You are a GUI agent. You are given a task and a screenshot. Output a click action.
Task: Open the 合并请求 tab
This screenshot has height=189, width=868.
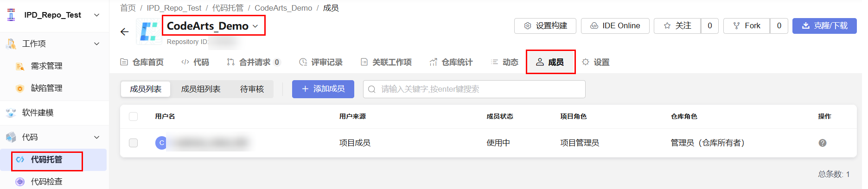pyautogui.click(x=254, y=62)
